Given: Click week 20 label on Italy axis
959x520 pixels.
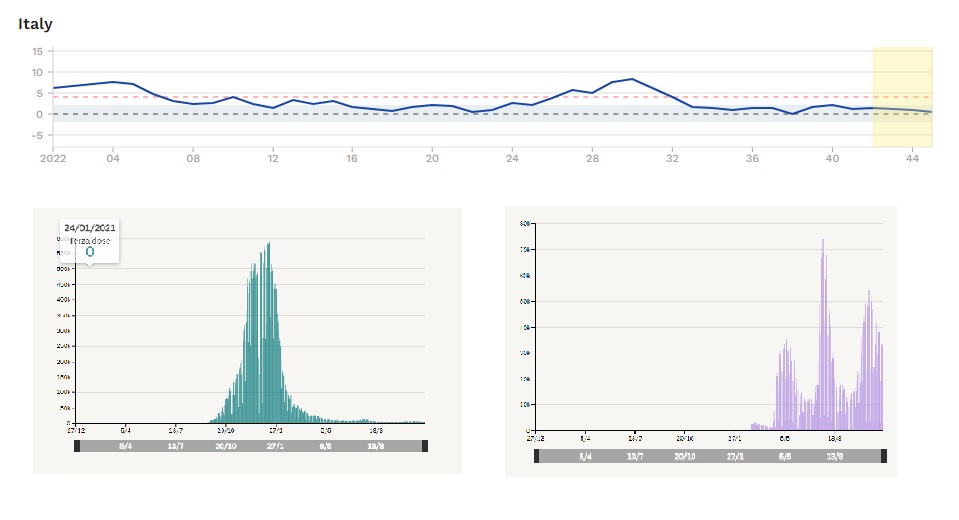Looking at the screenshot, I should coord(432,158).
